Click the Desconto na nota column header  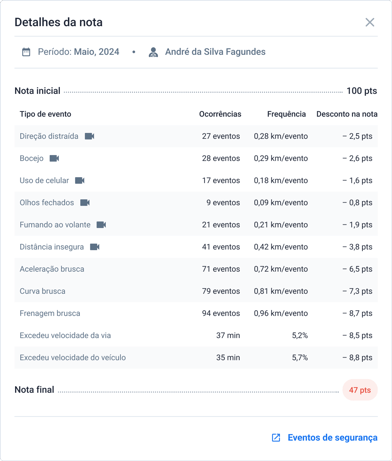click(x=347, y=114)
